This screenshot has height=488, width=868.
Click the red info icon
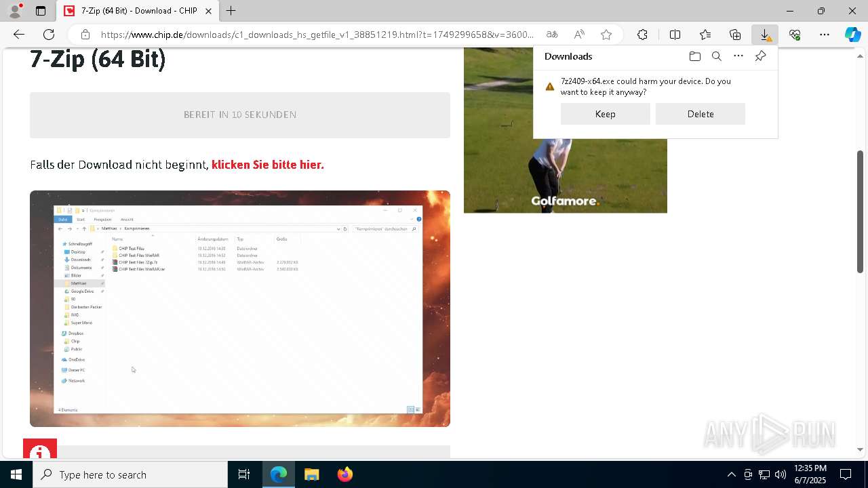tap(40, 449)
